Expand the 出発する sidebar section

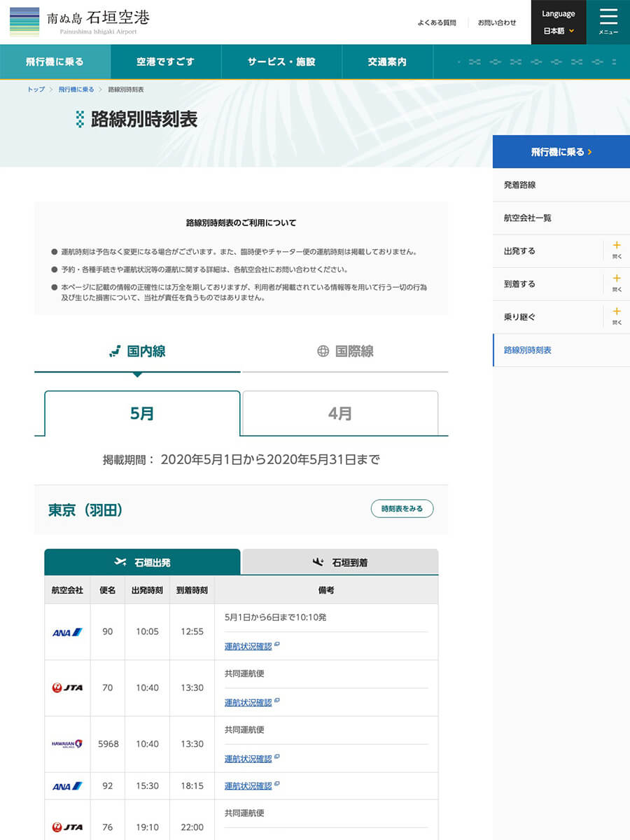click(x=616, y=251)
